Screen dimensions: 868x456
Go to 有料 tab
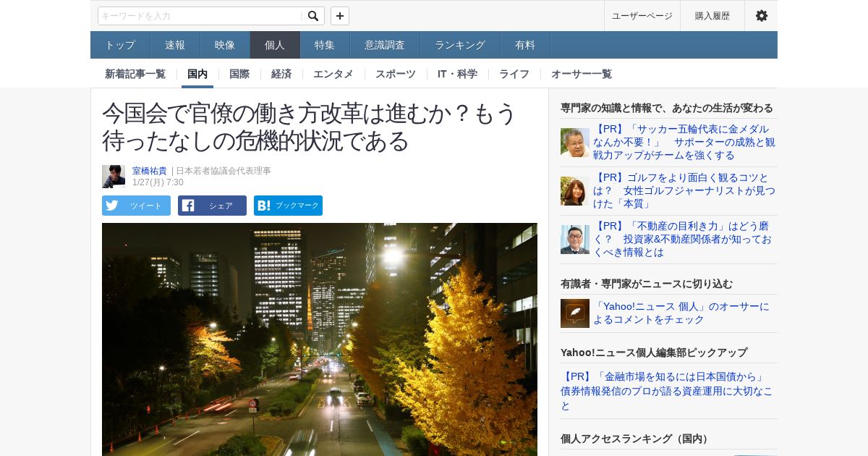pyautogui.click(x=525, y=45)
